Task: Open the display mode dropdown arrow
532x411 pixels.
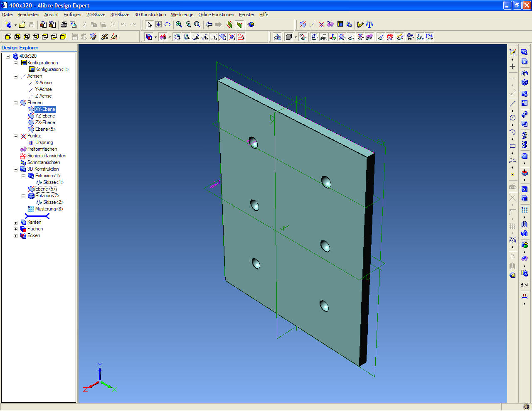Action: coord(296,37)
